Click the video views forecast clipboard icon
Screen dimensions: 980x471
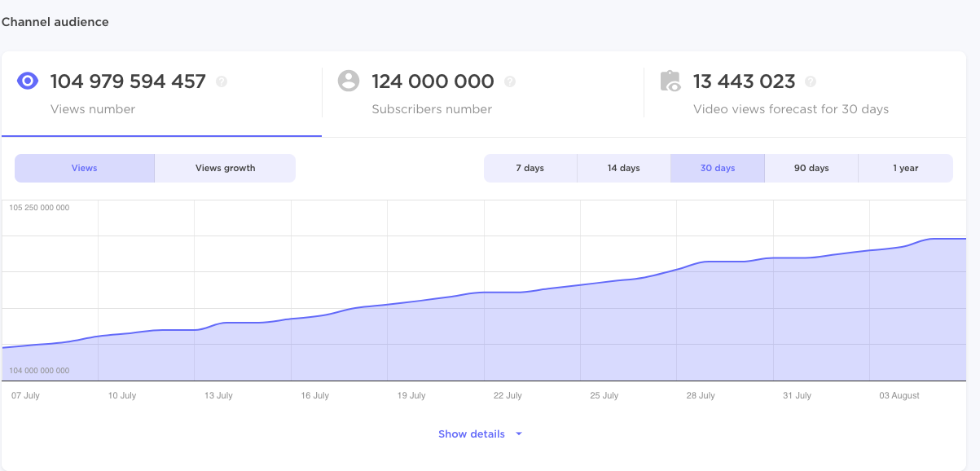670,81
